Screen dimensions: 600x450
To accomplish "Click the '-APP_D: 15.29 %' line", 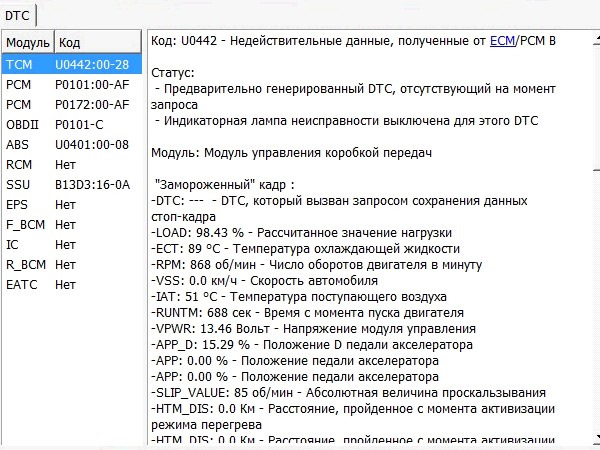I will point(312,345).
